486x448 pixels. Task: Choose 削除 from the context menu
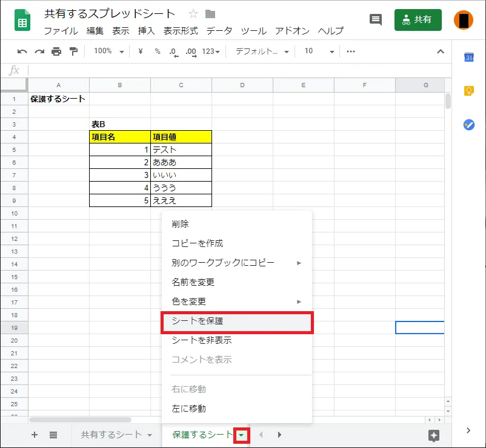pyautogui.click(x=237, y=224)
